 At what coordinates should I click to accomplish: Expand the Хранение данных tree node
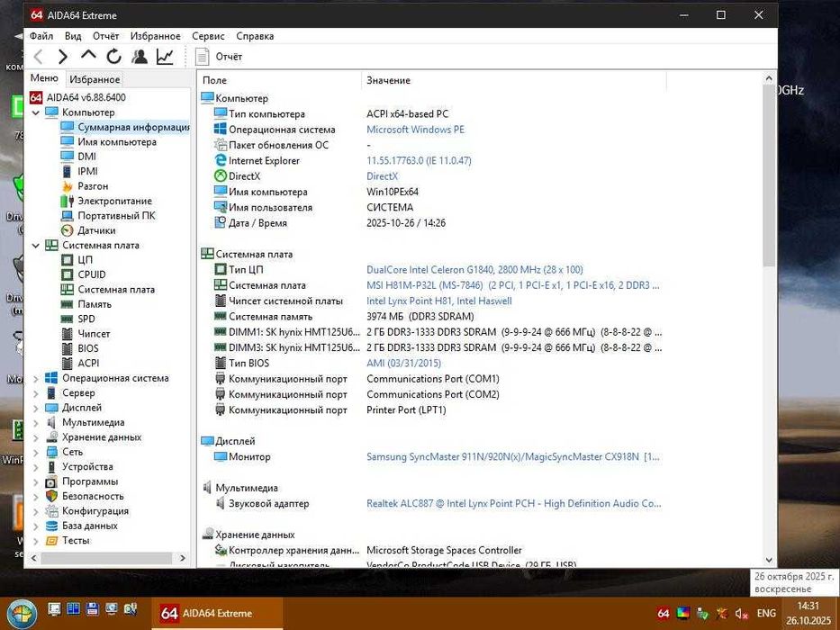pyautogui.click(x=36, y=437)
